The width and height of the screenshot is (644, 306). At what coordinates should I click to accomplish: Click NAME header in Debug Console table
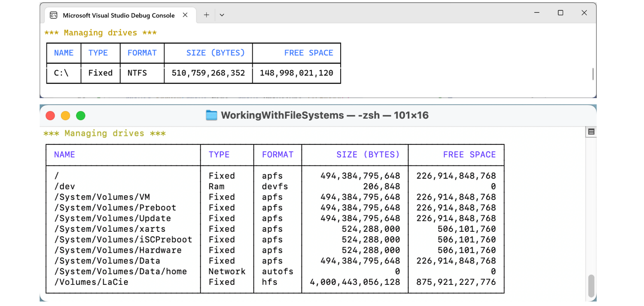(x=64, y=53)
